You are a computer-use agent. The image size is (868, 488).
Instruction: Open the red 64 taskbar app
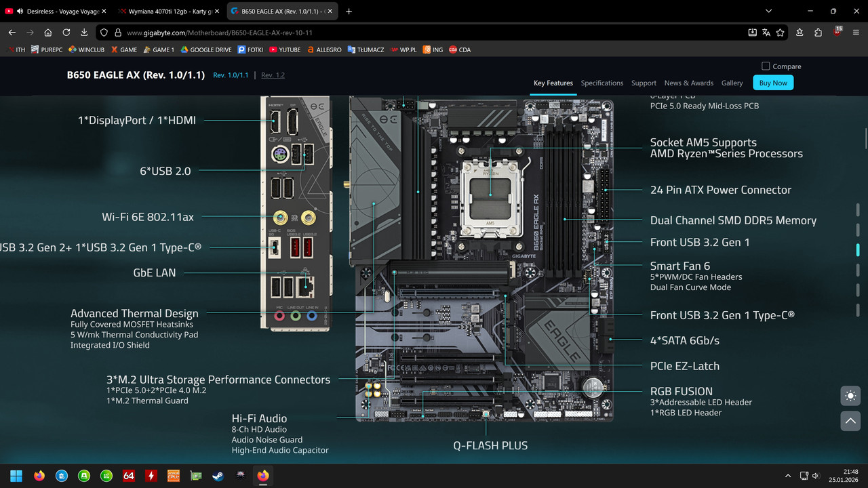pos(128,476)
